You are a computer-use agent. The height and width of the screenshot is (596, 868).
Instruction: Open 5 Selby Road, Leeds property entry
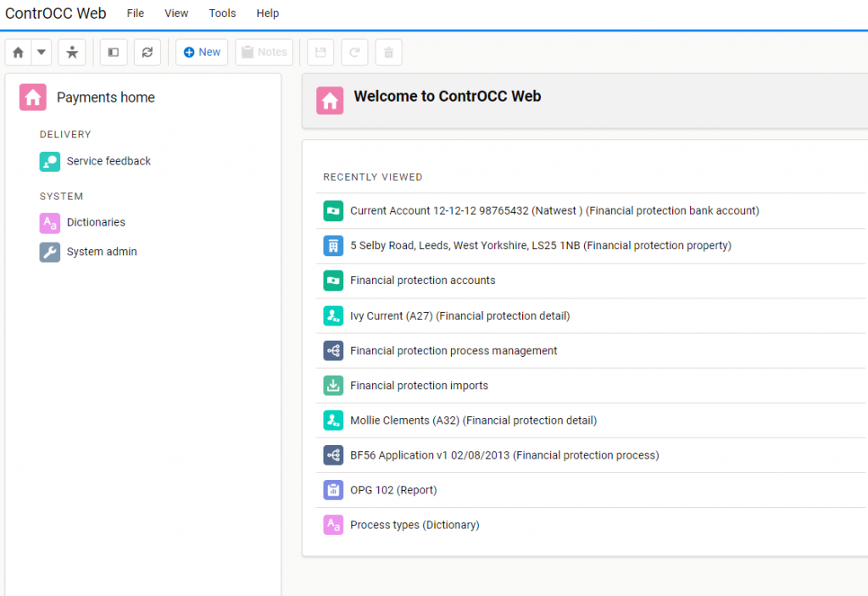[540, 246]
